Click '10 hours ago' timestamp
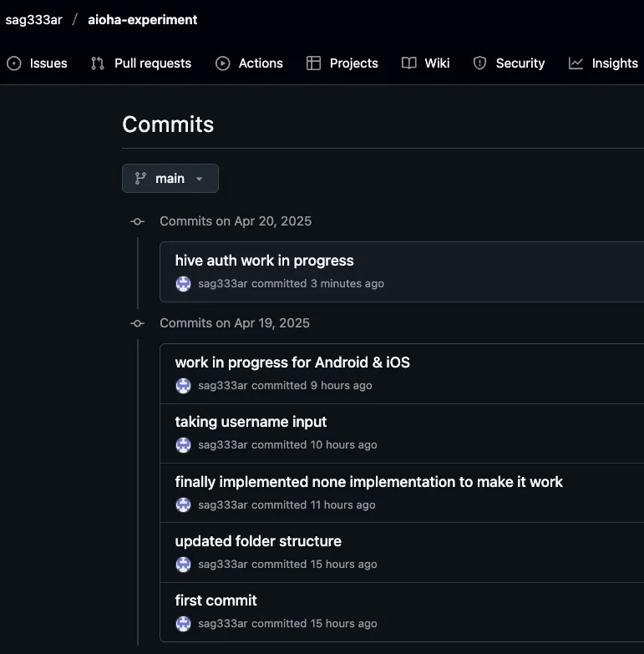644x654 pixels. (x=343, y=445)
